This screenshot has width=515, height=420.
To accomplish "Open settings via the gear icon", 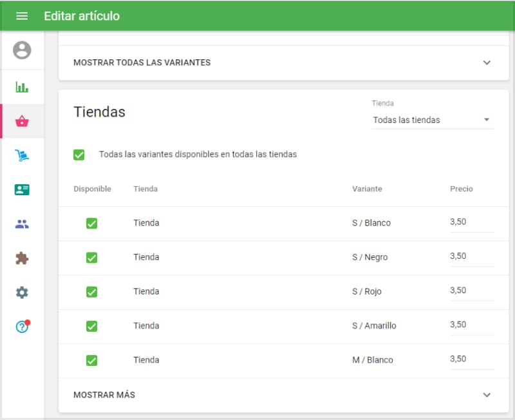I will [x=23, y=291].
